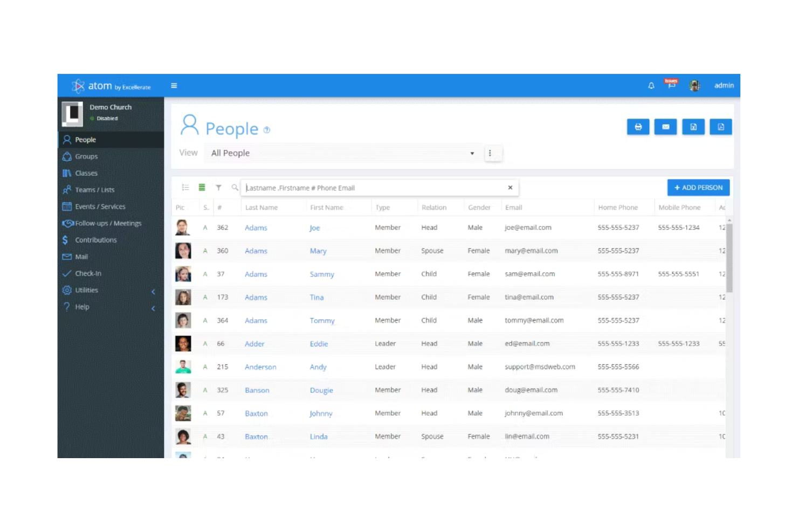Viewport: 798px width, 532px height.
Task: Open Contributions in the sidebar
Action: point(111,240)
